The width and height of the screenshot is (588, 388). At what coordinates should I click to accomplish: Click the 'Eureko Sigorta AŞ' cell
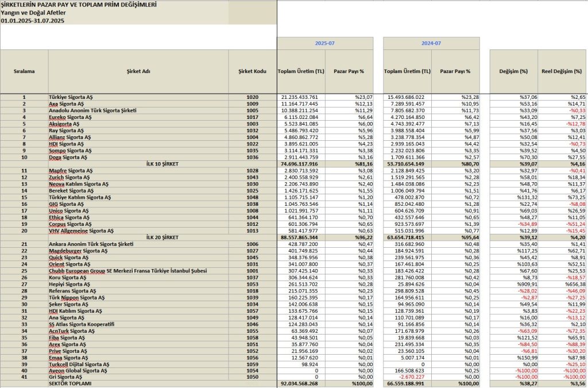138,117
